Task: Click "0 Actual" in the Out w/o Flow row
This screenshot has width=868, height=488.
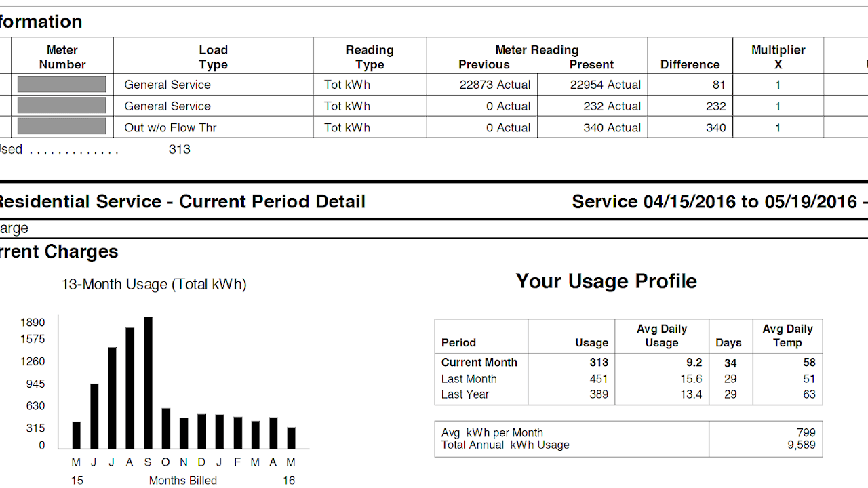Action: point(509,128)
